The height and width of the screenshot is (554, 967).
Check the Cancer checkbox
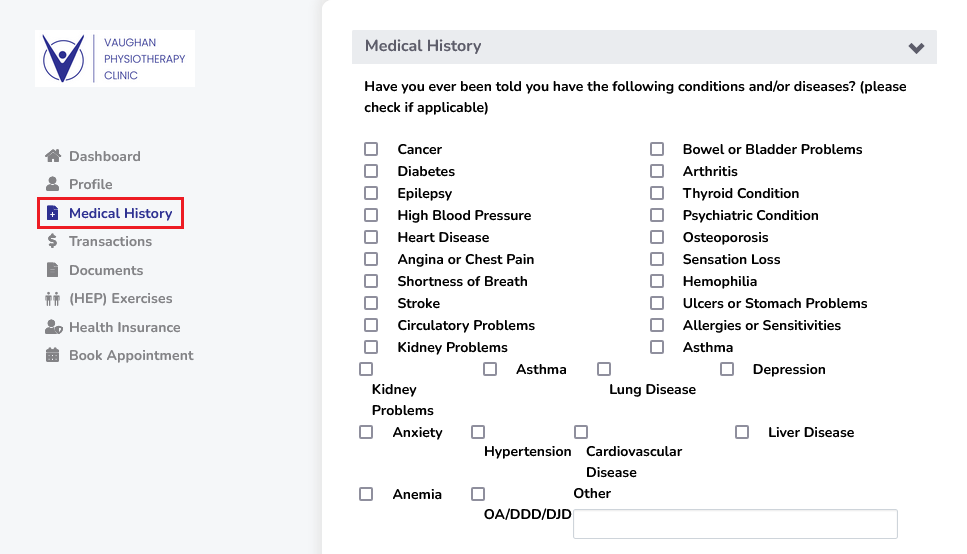[371, 149]
